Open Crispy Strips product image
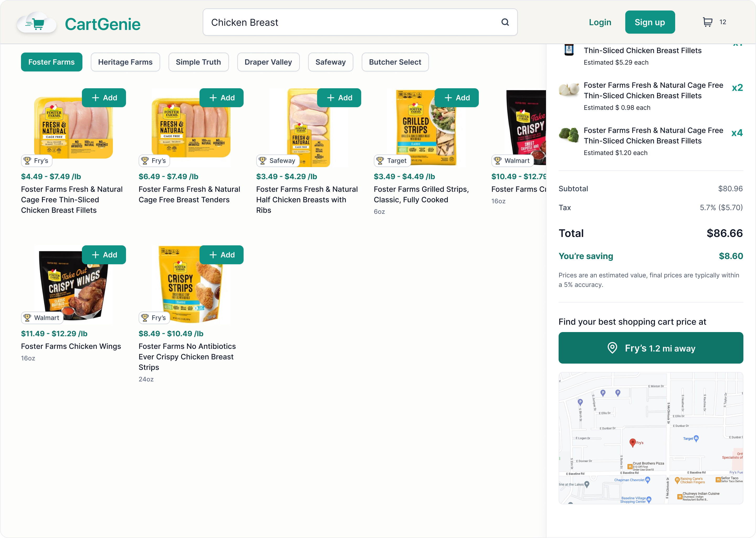Image resolution: width=756 pixels, height=538 pixels. pyautogui.click(x=191, y=284)
